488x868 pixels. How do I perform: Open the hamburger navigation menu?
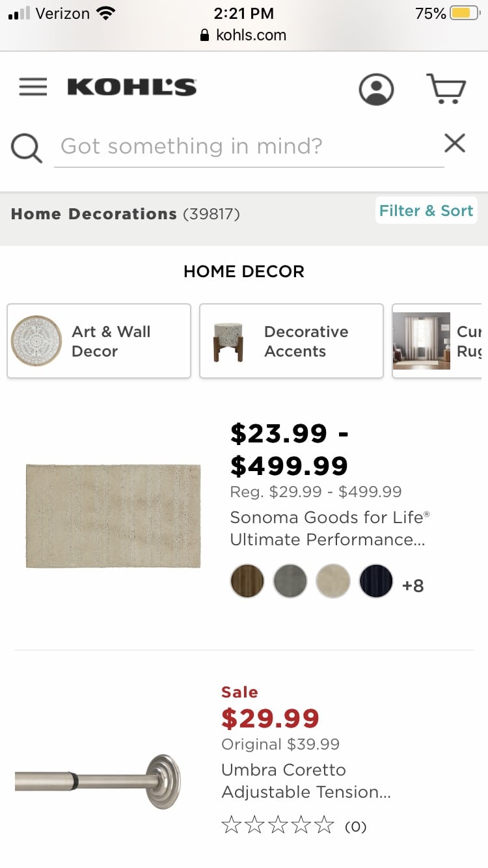pos(33,87)
